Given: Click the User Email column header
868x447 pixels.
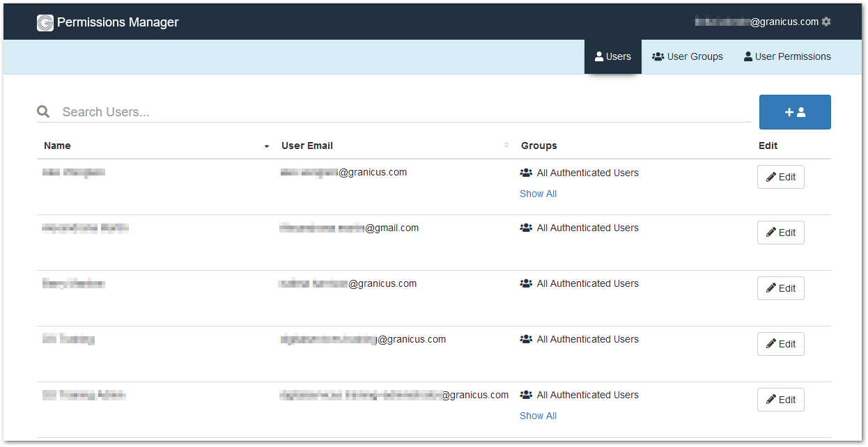Looking at the screenshot, I should 307,146.
